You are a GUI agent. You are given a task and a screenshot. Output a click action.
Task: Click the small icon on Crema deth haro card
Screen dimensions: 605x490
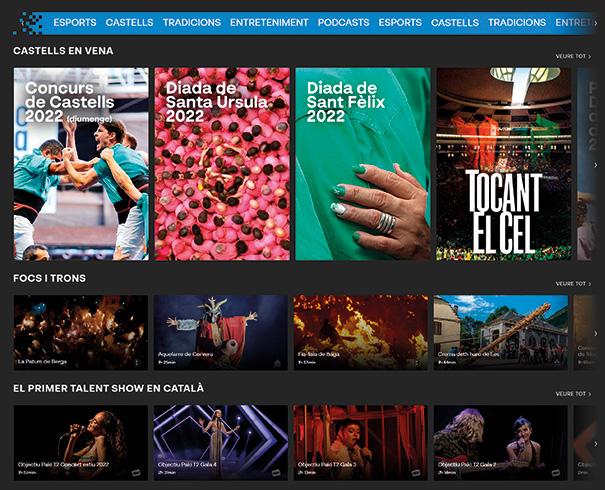click(x=557, y=363)
